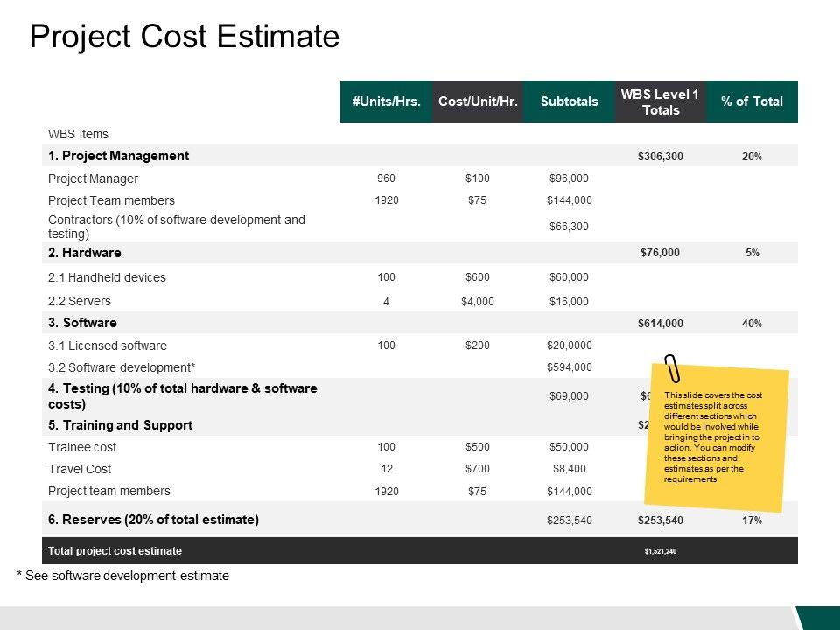Click the 1. Project Management section row
This screenshot has width=840, height=630.
[118, 156]
